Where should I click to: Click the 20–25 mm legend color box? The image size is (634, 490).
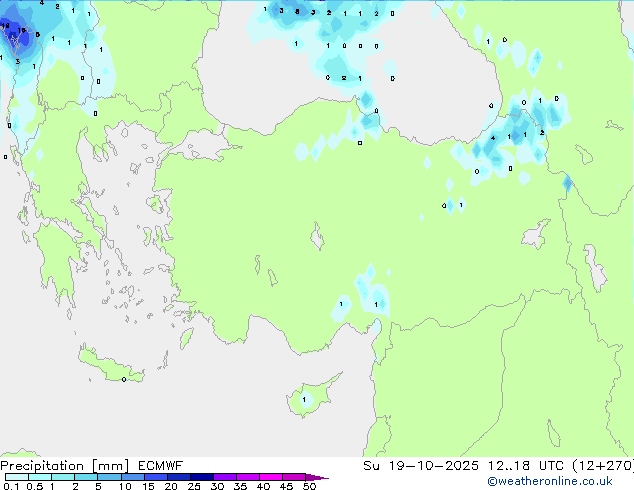(178, 477)
